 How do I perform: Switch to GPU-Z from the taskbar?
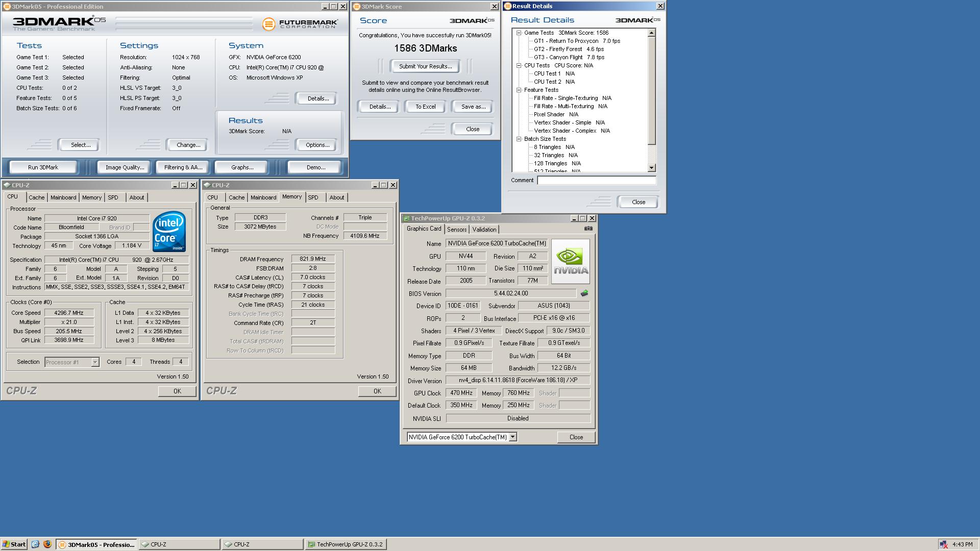pos(346,544)
